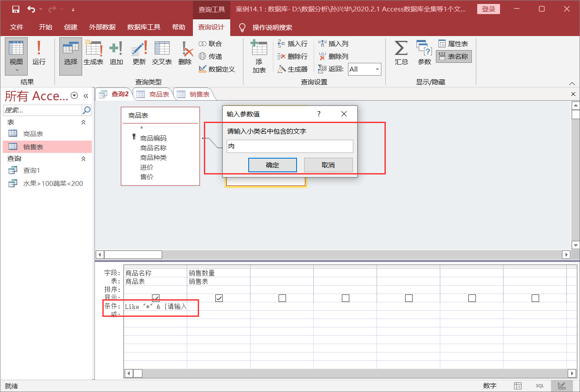Viewport: 580px width, 392px height.
Task: Click the search magnifier in navigation pane
Action: pyautogui.click(x=87, y=110)
